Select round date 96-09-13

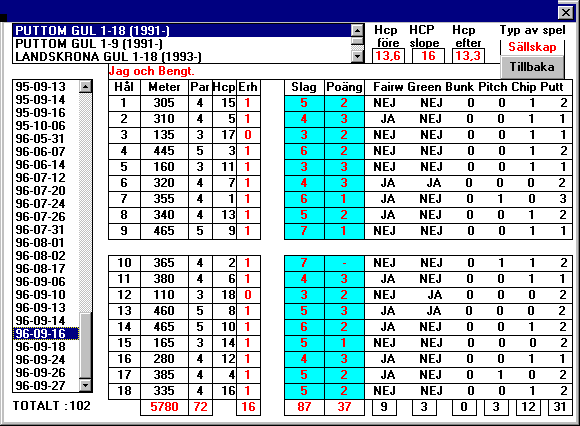[x=46, y=307]
